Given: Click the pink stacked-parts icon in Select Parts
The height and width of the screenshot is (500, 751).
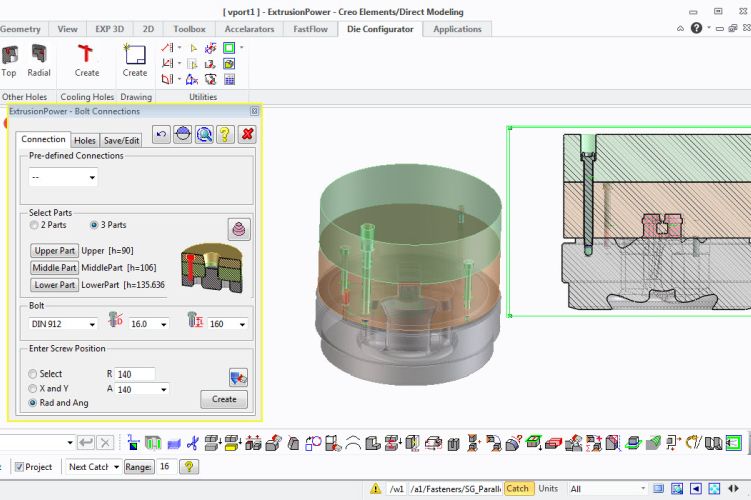Looking at the screenshot, I should coord(239,229).
